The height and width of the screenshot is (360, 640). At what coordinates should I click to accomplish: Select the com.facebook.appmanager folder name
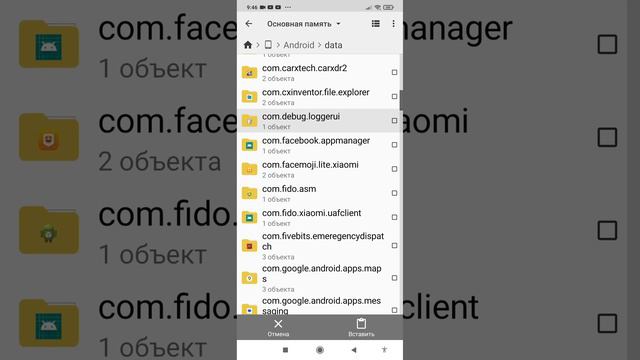316,140
